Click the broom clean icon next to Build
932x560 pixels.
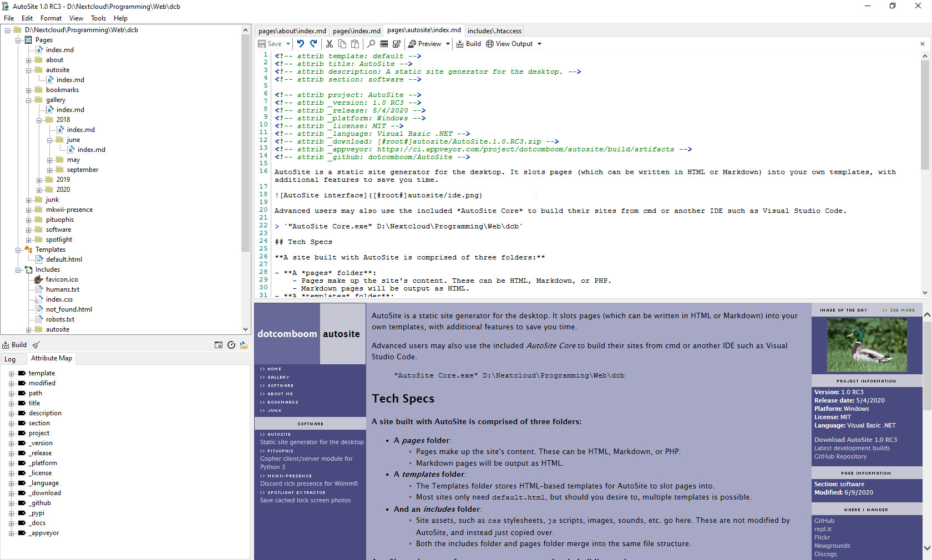[36, 345]
